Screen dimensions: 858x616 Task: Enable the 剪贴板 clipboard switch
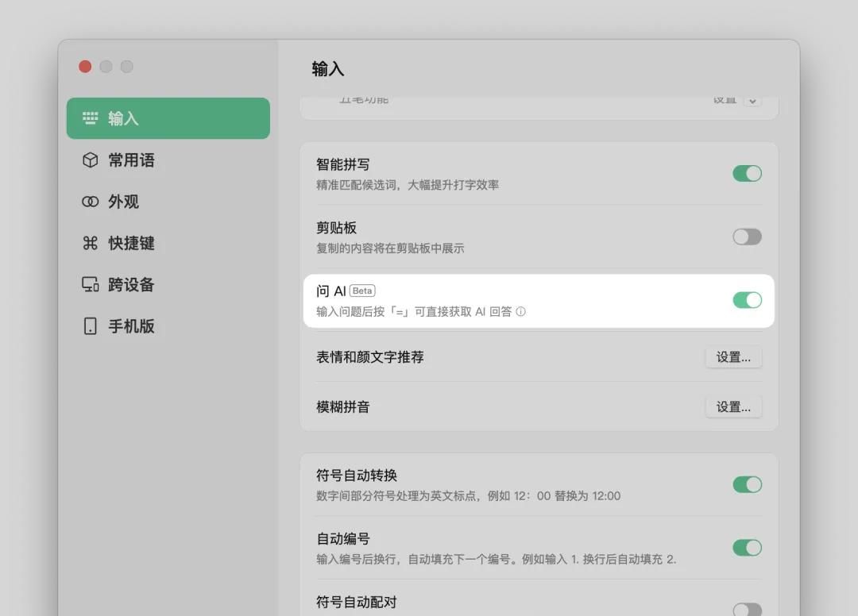point(747,237)
